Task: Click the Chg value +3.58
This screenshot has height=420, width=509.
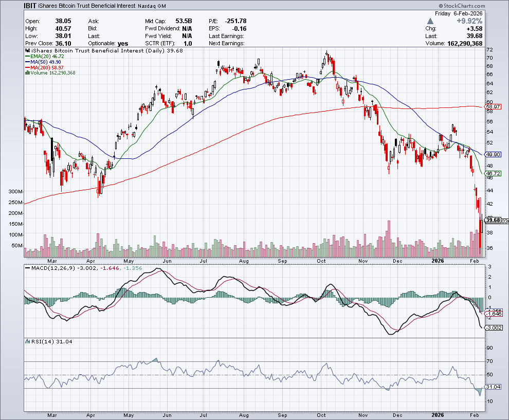Action: pos(475,29)
